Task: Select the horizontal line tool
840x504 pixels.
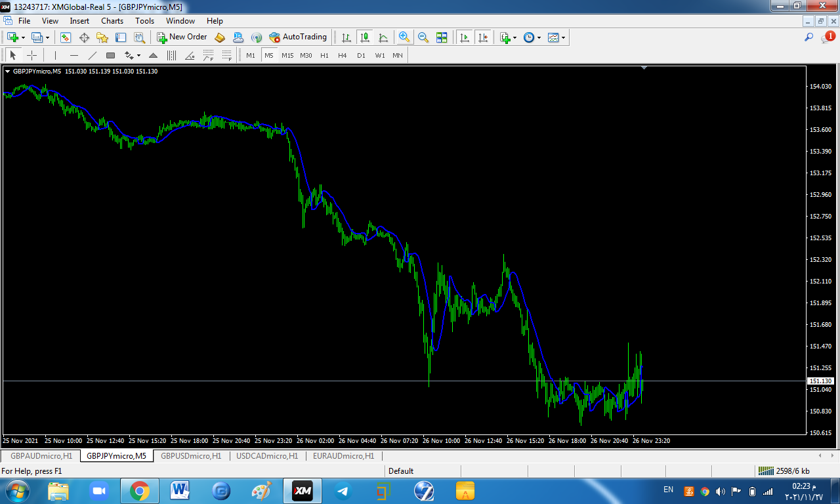Action: point(74,56)
